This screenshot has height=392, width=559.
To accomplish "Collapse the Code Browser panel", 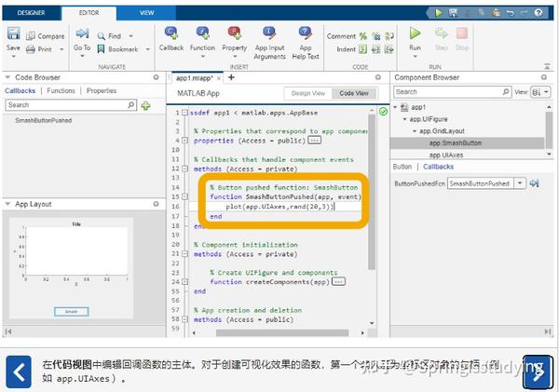I will coord(7,77).
